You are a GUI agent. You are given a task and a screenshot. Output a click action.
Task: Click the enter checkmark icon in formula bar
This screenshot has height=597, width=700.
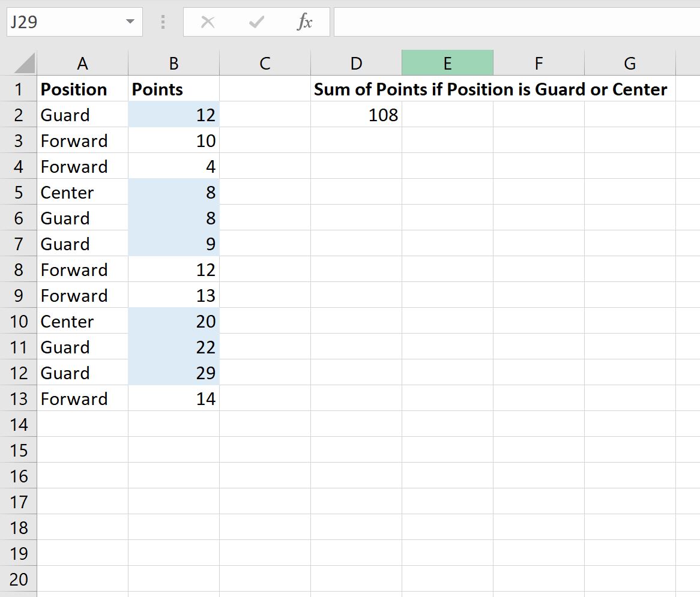tap(256, 22)
